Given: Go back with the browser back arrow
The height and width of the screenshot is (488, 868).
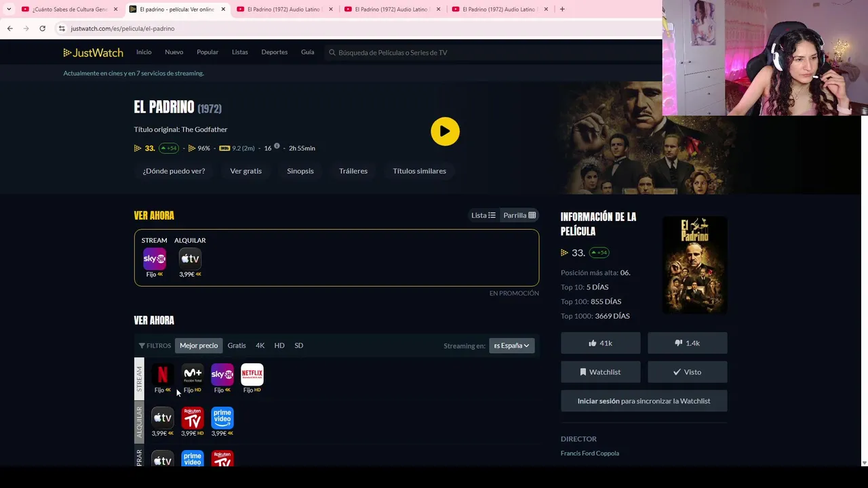Looking at the screenshot, I should coord(9,28).
